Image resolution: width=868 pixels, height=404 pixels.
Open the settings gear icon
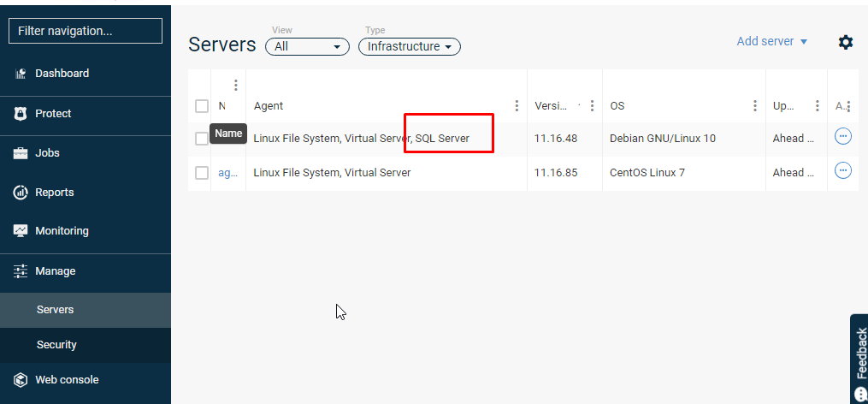(x=845, y=42)
